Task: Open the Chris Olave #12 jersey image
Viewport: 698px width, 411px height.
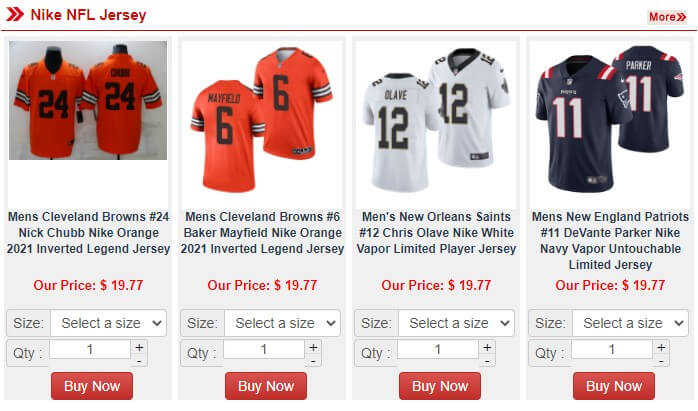Action: (436, 120)
